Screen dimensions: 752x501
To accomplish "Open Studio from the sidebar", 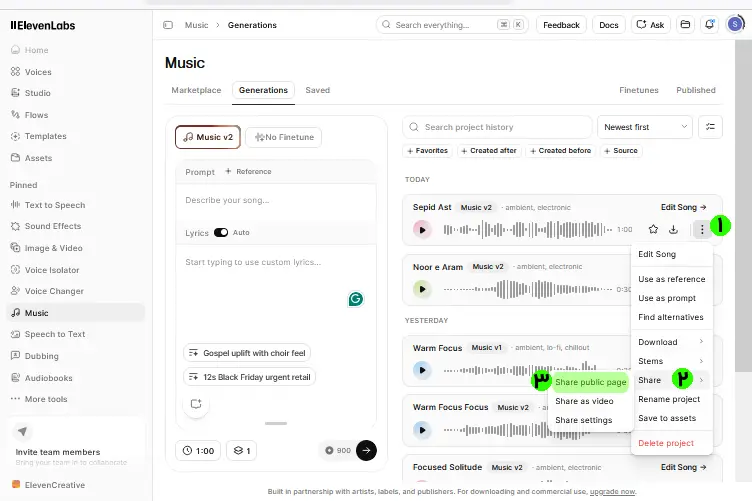I will [30, 93].
